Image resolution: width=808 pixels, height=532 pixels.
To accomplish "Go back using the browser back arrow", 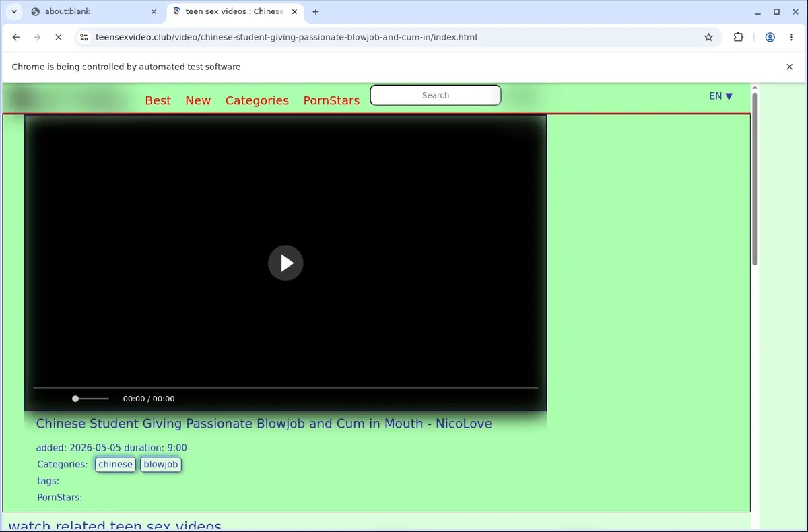I will [x=16, y=38].
